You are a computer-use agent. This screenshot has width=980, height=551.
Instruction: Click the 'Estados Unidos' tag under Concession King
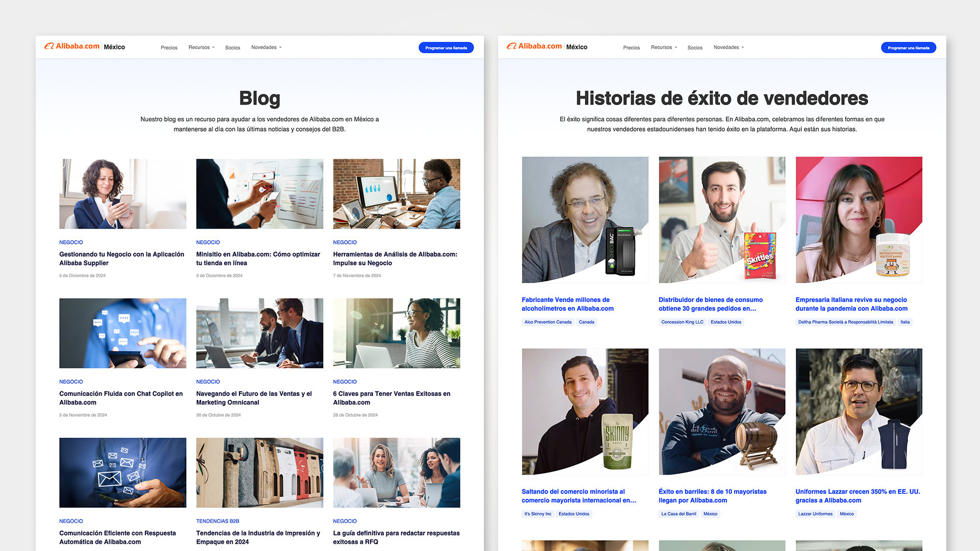(726, 322)
